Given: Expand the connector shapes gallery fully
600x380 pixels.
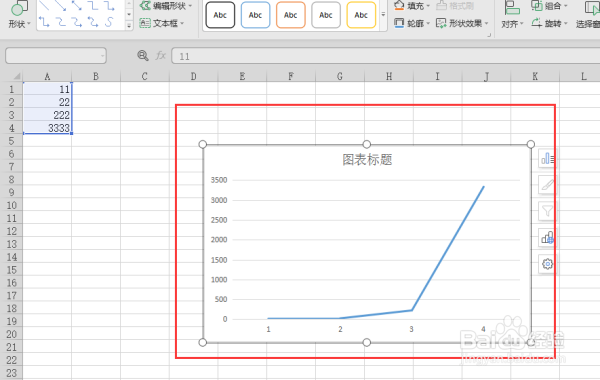Looking at the screenshot, I should pyautogui.click(x=129, y=26).
